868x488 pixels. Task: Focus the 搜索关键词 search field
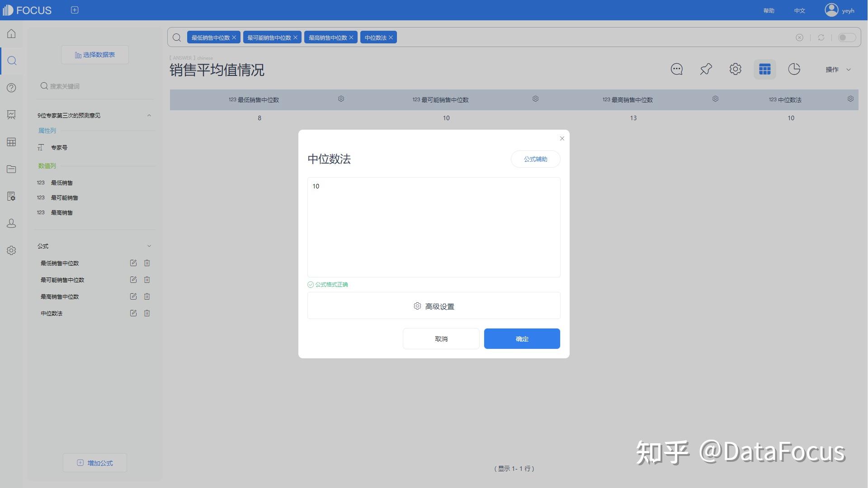[x=95, y=86]
